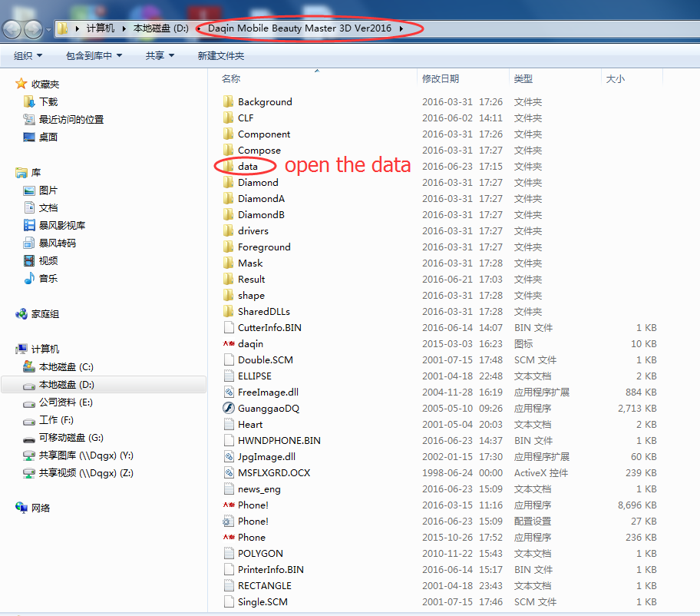Select the GuanggaoDQ application icon

(229, 408)
